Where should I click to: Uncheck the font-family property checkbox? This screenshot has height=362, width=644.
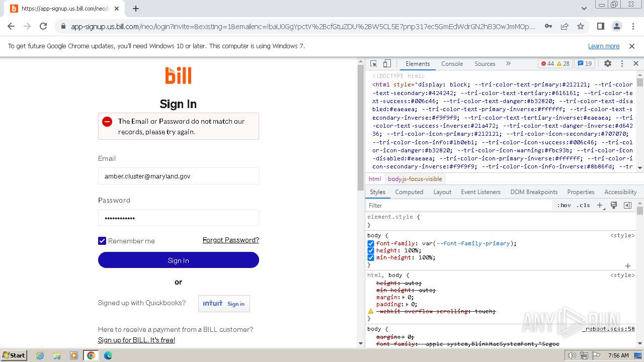click(371, 243)
